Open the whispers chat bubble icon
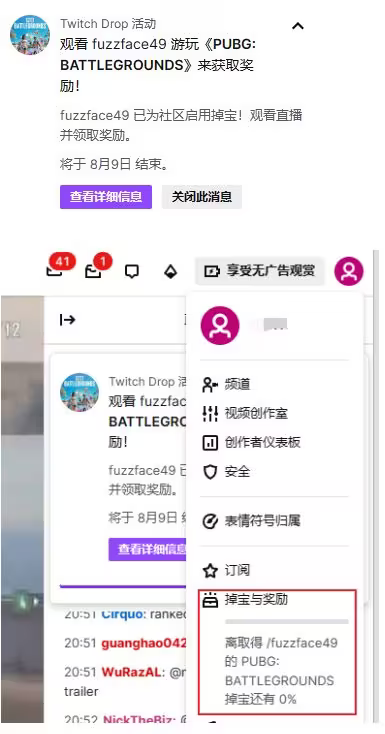This screenshot has height=734, width=385. [x=132, y=272]
